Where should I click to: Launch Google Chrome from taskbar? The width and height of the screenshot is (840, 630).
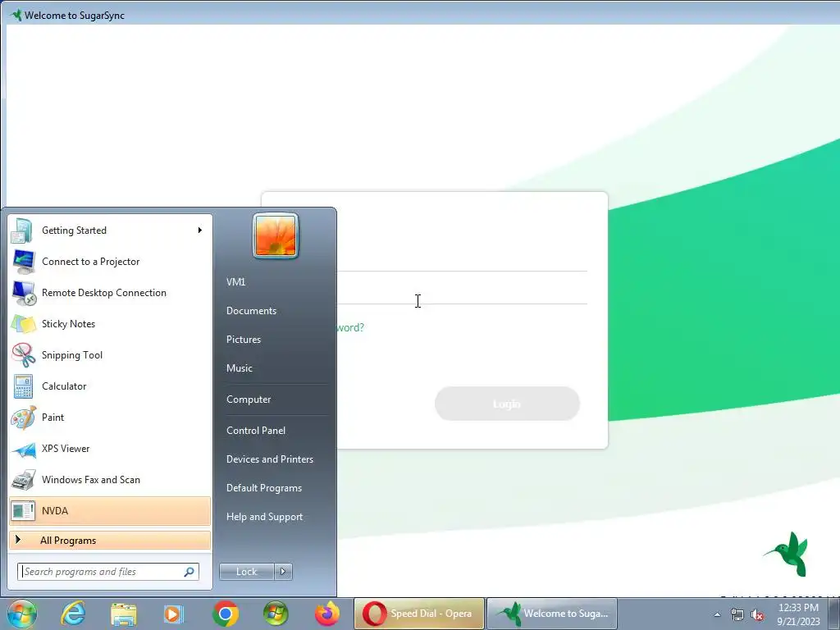point(226,614)
